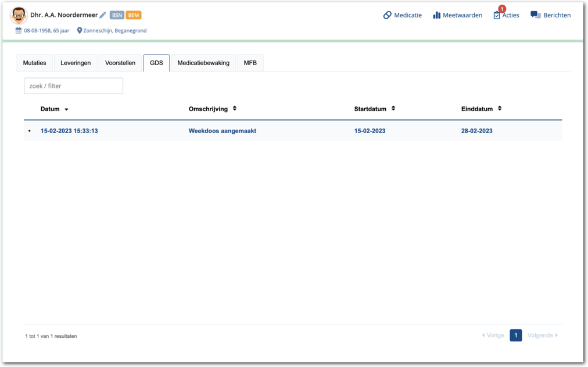This screenshot has width=588, height=367.
Task: Click the location pin icon near Zonneschijn
Action: [80, 30]
